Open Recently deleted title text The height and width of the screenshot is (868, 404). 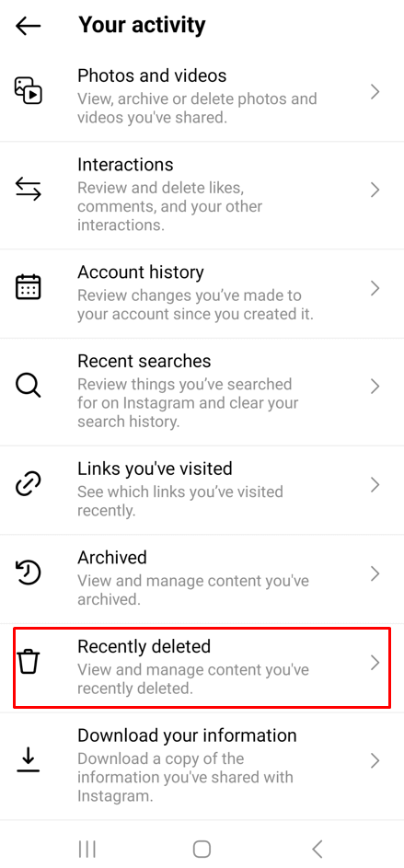click(x=144, y=646)
